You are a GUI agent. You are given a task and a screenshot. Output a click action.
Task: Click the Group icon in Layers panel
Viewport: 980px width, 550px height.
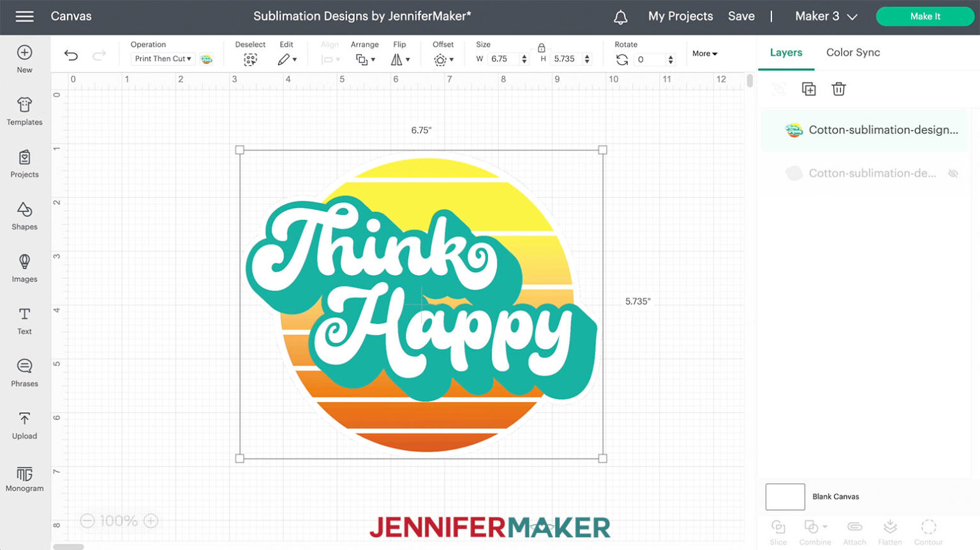pyautogui.click(x=779, y=89)
